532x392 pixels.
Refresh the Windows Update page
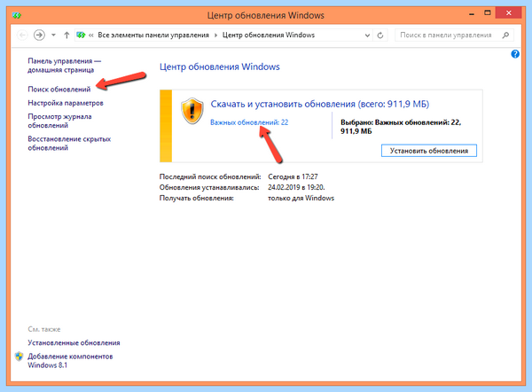tap(380, 35)
